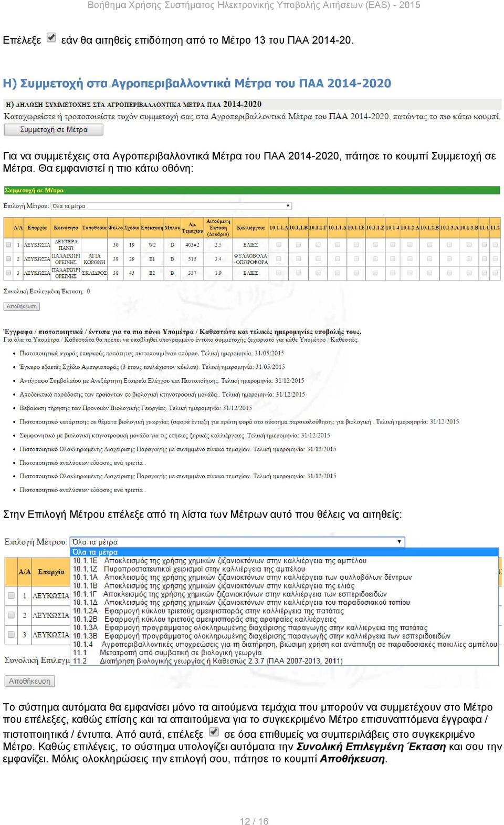Tick 10.1.4 checkbox in ΣΚΑΛΔΡΟΣ row
Image resolution: width=504 pixels, height=825 pixels.
(392, 273)
